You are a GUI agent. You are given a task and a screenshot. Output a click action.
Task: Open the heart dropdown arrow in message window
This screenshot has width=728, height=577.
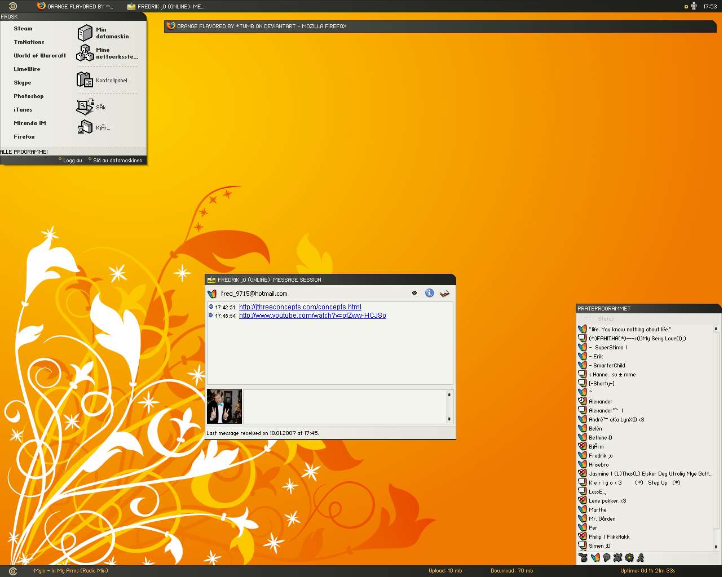coord(414,293)
